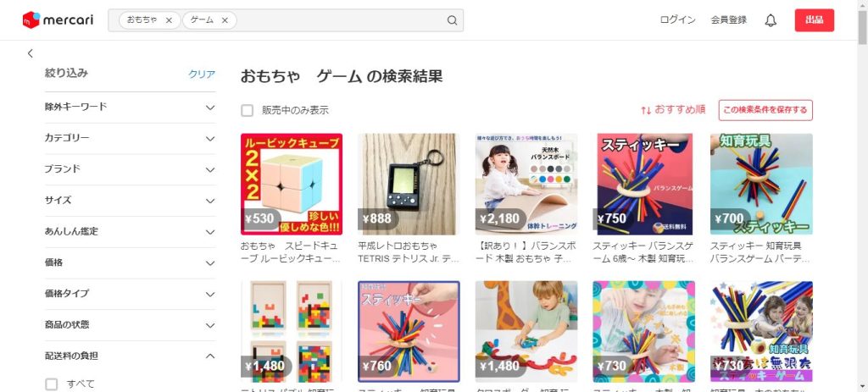868x392 pixels.
Task: Check 販売中のみ表示 checkbox
Action: tap(247, 110)
